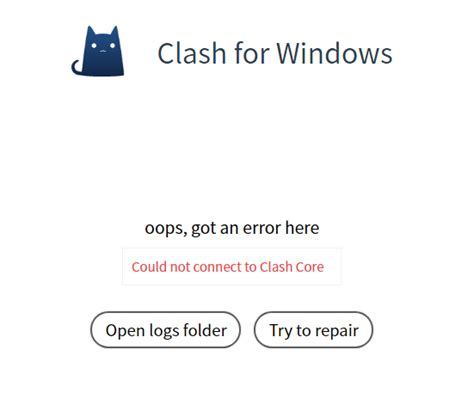Click the word 'Windows' in the title
The width and height of the screenshot is (474, 411).
click(x=334, y=53)
